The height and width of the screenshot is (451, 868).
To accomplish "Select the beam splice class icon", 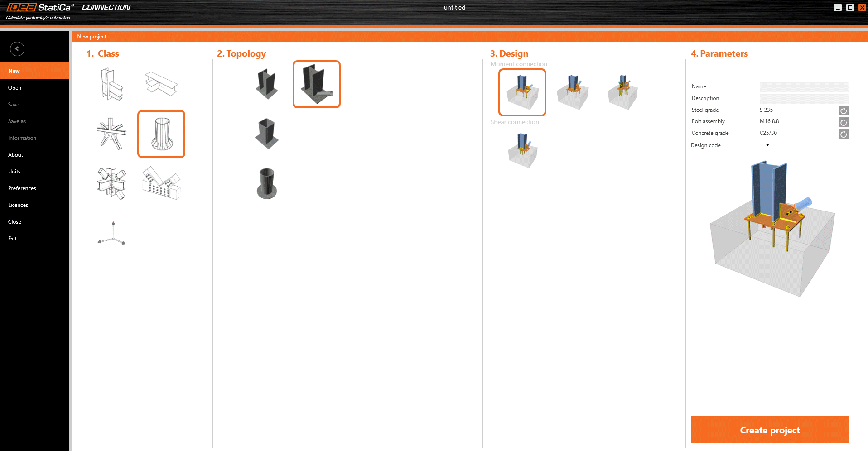I will 161,84.
